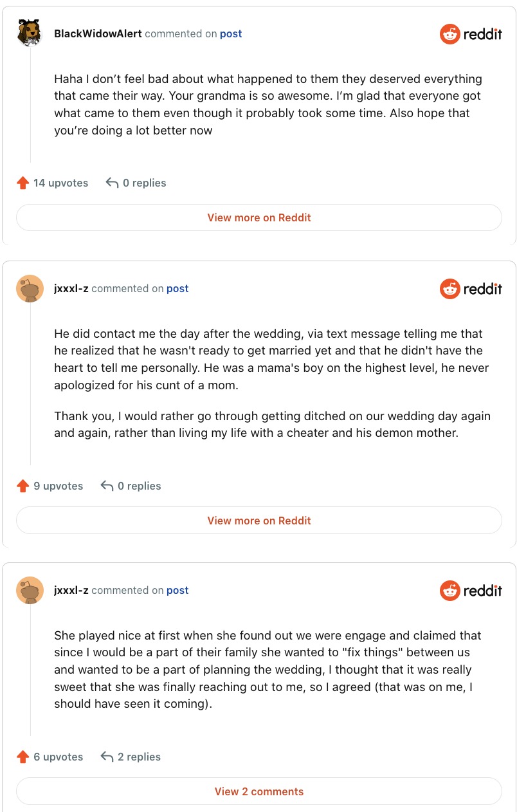517x812 pixels.
Task: Click BlackWidowAlert's avatar image
Action: click(30, 33)
